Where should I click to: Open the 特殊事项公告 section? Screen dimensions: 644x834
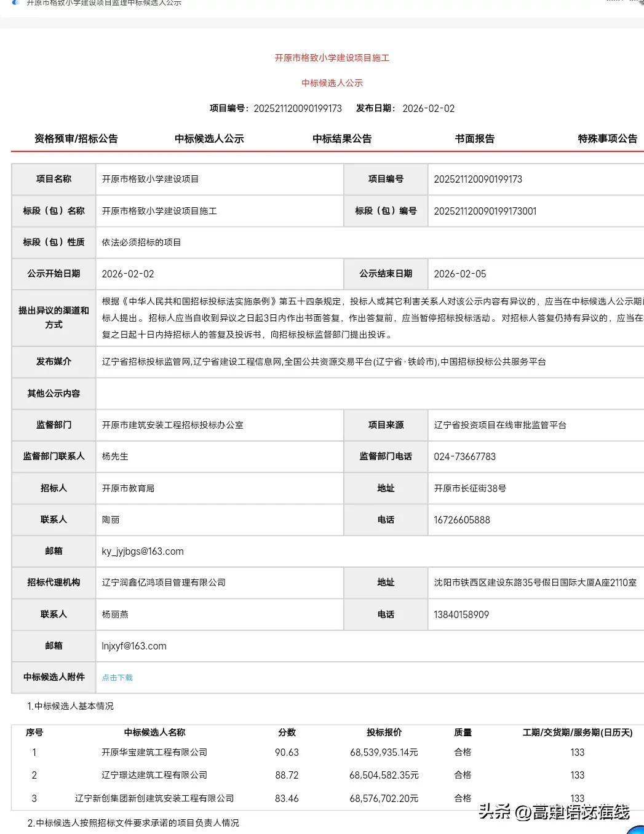(608, 138)
